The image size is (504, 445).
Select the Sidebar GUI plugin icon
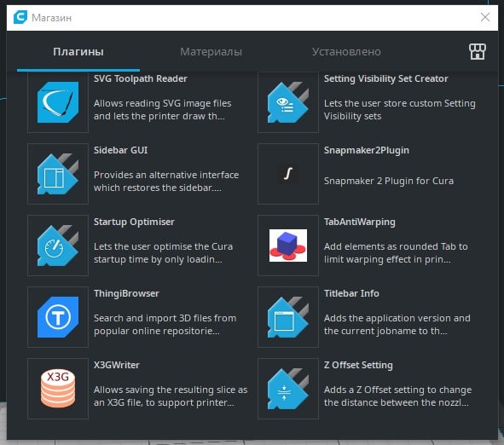(58, 174)
